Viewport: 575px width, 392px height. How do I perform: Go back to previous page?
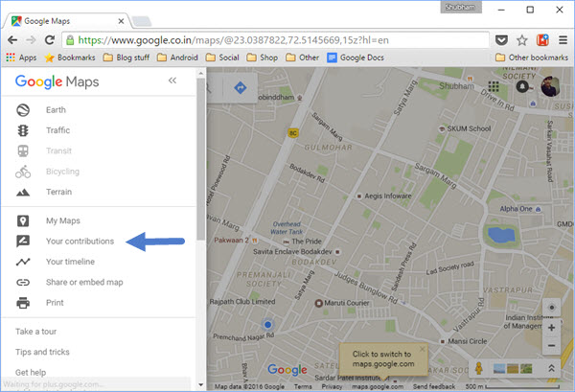pyautogui.click(x=12, y=40)
